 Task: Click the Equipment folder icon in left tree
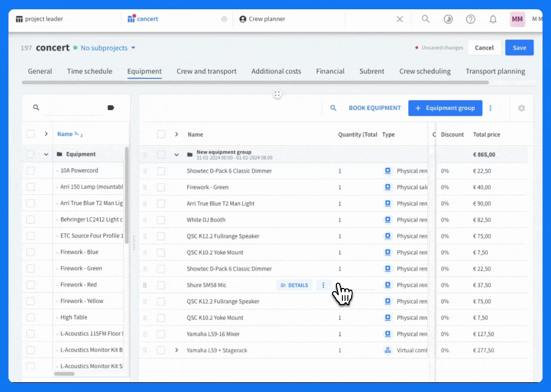pyautogui.click(x=59, y=154)
